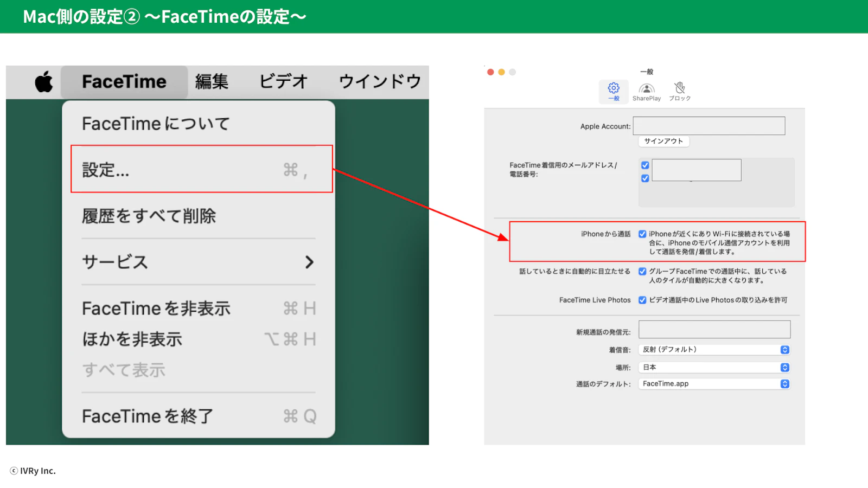Open the FaceTime menu bar item

tap(124, 82)
